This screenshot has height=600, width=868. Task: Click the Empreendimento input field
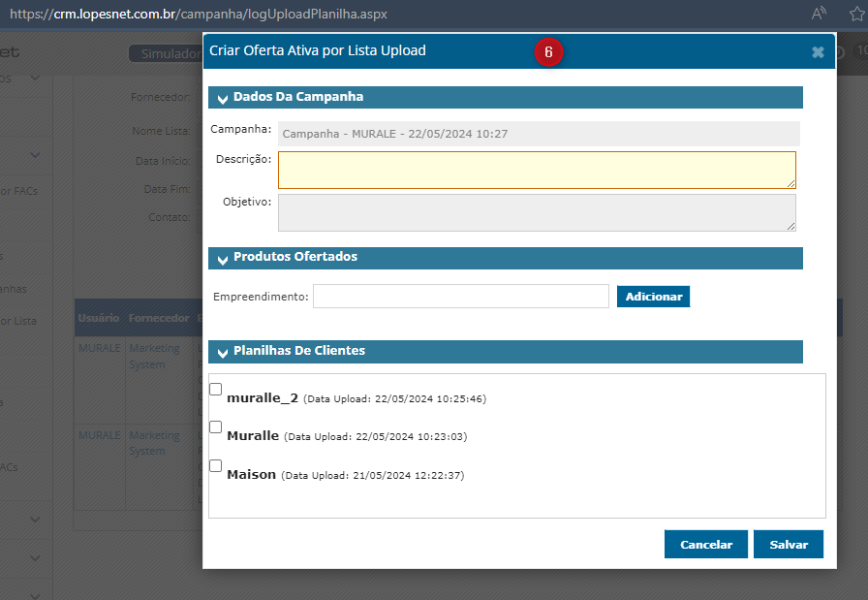(460, 297)
